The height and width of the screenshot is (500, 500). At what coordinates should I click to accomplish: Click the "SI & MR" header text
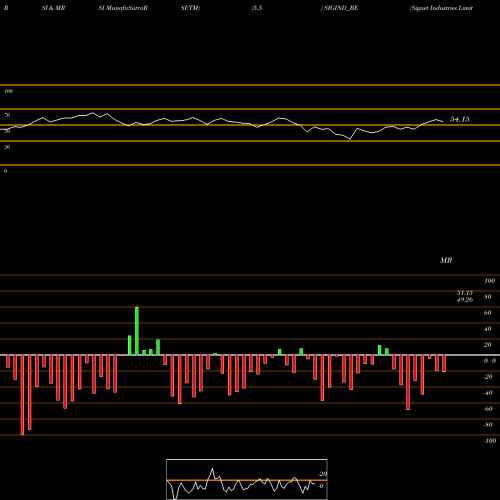pos(53,8)
